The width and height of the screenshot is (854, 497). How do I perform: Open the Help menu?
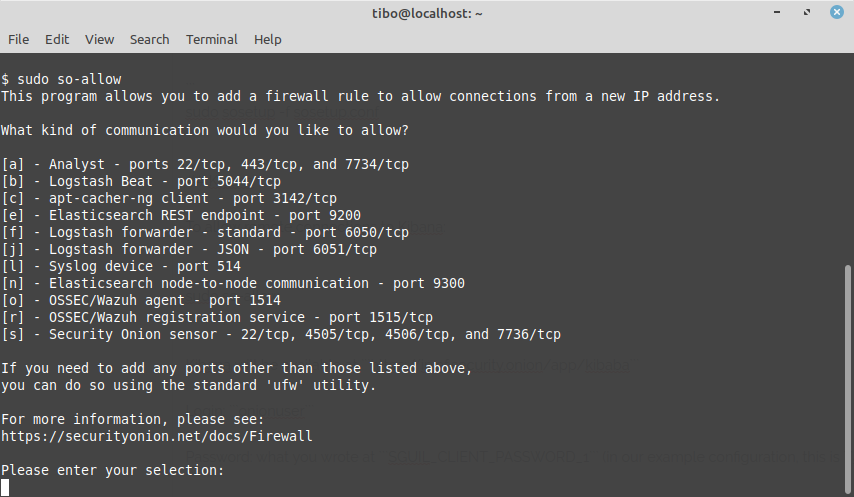(x=268, y=40)
